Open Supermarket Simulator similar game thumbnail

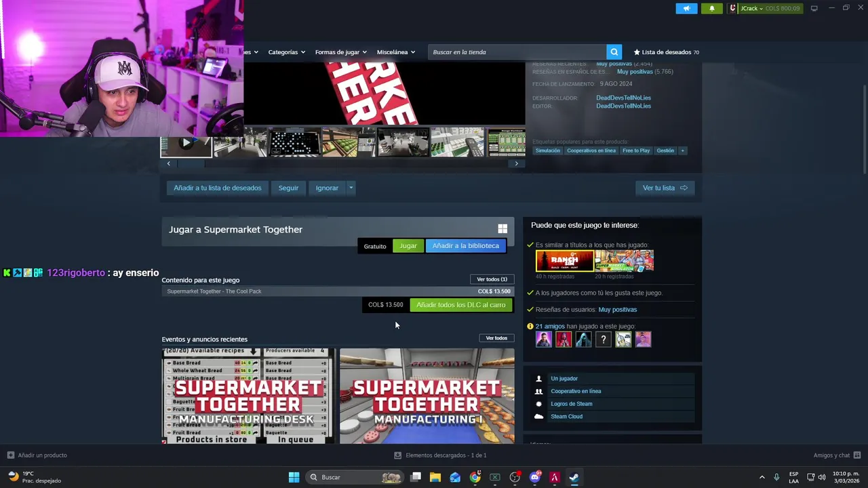point(625,261)
